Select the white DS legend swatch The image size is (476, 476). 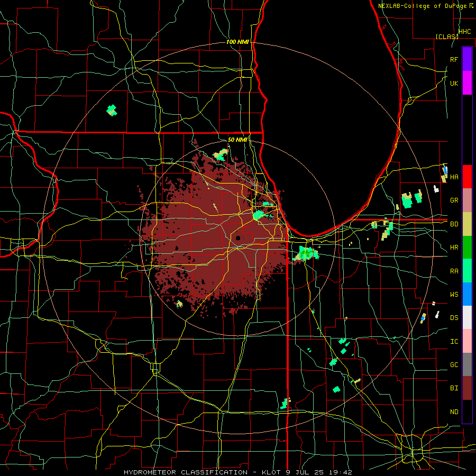(x=467, y=317)
